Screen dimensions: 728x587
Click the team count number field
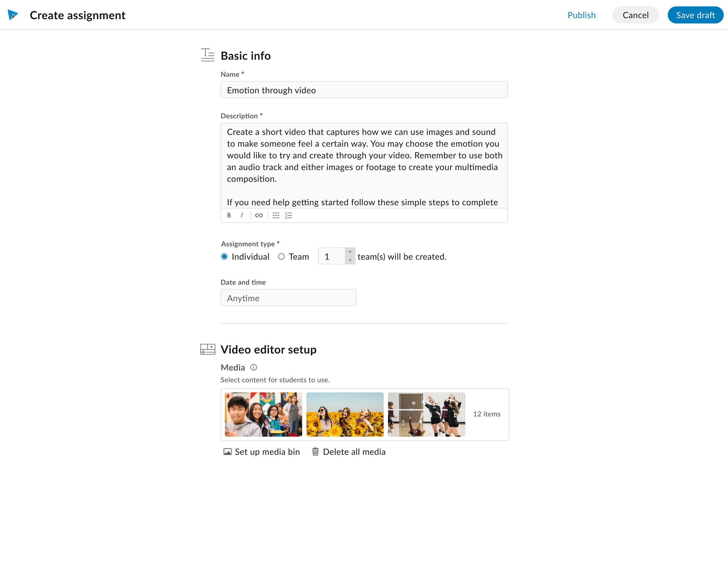point(331,256)
